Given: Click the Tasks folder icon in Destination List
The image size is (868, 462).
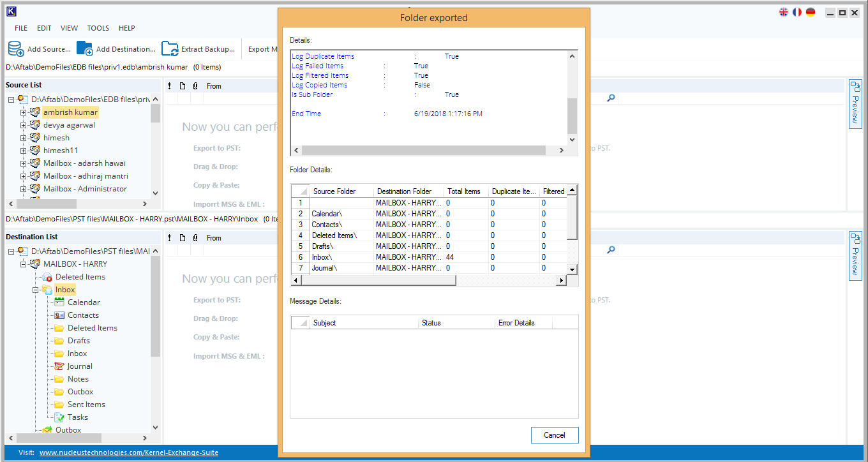Looking at the screenshot, I should [x=59, y=417].
